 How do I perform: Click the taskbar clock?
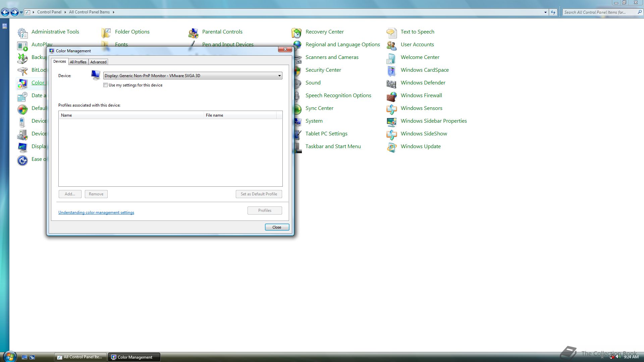click(631, 357)
